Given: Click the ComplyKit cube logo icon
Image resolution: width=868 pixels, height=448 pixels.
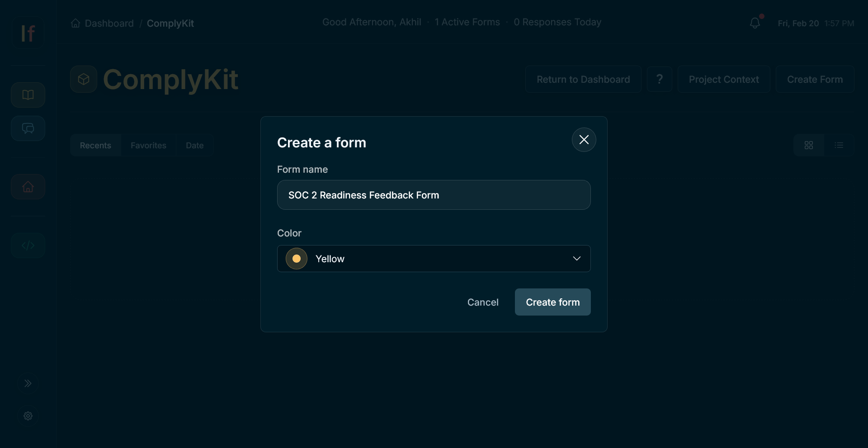Looking at the screenshot, I should coord(83,79).
